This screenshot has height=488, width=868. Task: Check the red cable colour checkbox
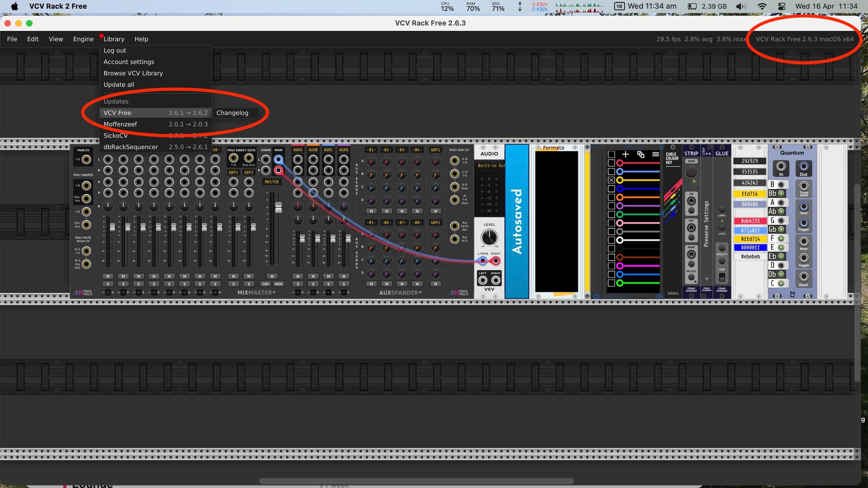tap(611, 163)
